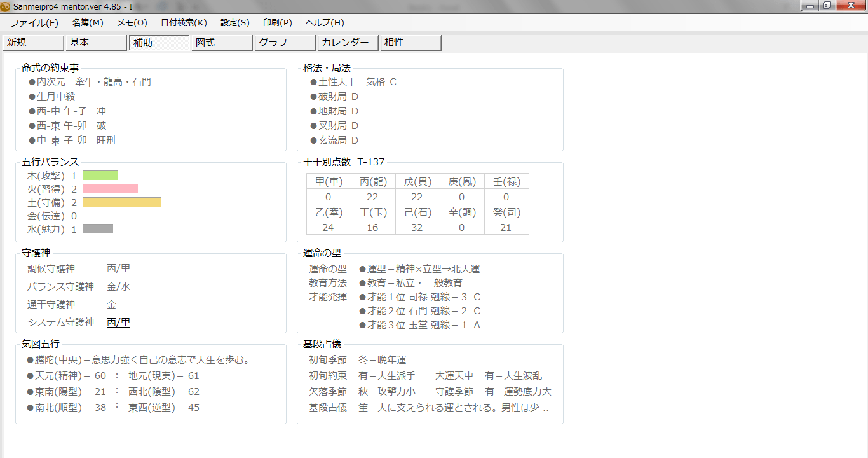Click the pink 火(習得) balance bar
Viewport: 868px width, 458px height.
110,189
